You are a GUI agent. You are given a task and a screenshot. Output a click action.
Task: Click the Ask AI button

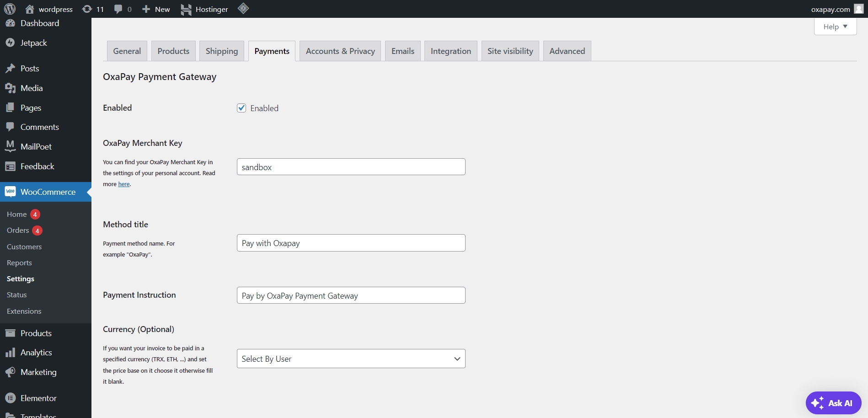tap(833, 403)
